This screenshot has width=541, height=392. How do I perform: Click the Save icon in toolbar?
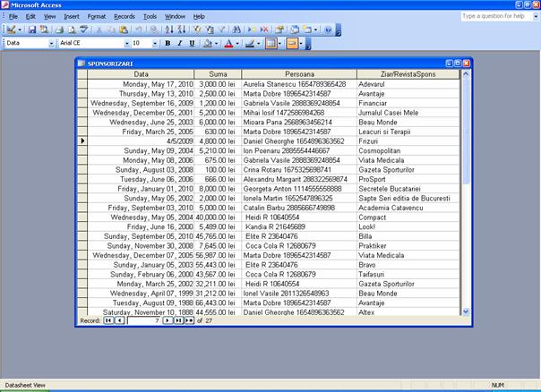point(31,30)
